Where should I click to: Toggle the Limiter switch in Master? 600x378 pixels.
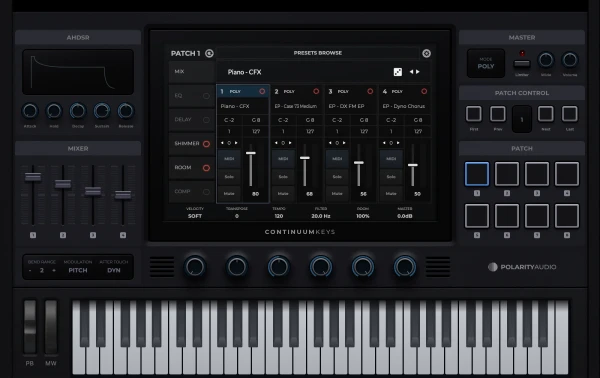coord(522,64)
